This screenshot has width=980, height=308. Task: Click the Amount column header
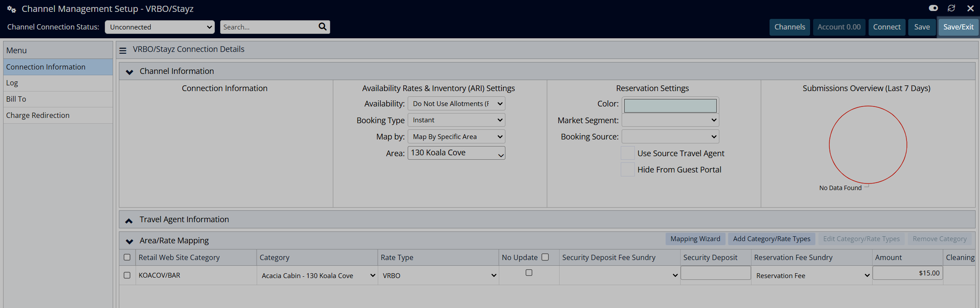[x=908, y=257]
